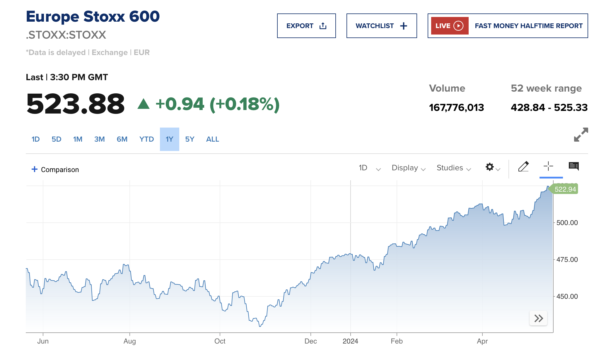Play the live stream icon
Screen dimensions: 594x364
tap(458, 26)
